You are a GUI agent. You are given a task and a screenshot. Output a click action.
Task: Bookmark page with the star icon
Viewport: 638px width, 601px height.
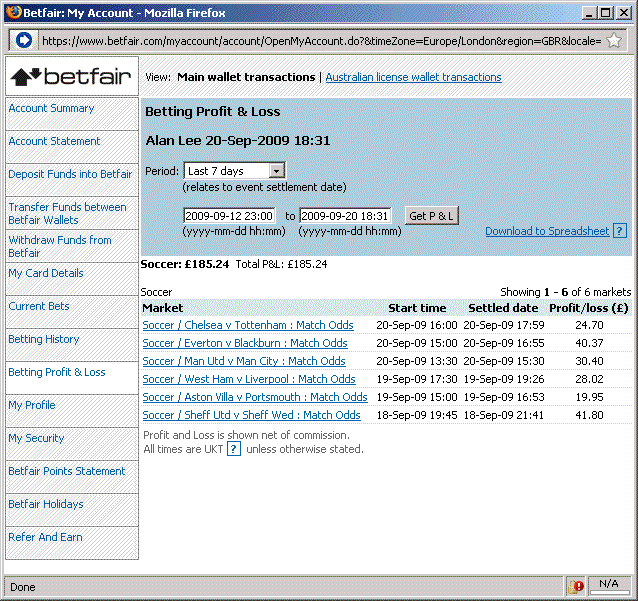pos(614,41)
